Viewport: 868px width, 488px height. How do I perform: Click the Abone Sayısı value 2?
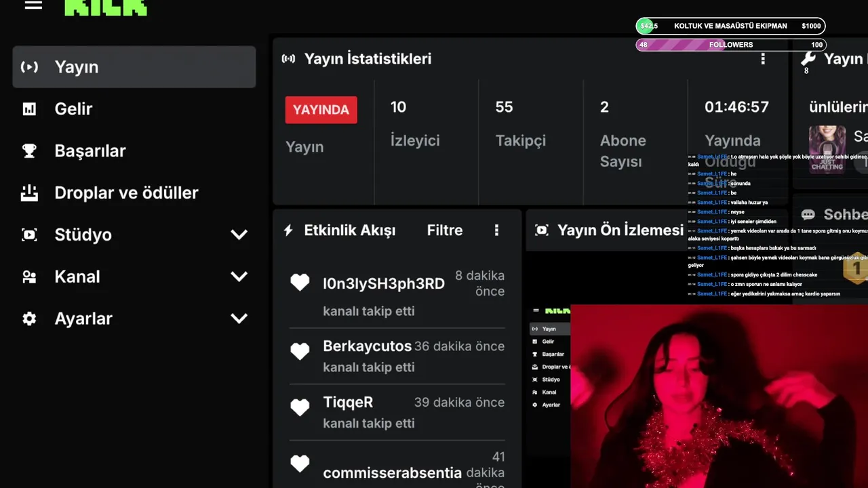click(x=604, y=107)
